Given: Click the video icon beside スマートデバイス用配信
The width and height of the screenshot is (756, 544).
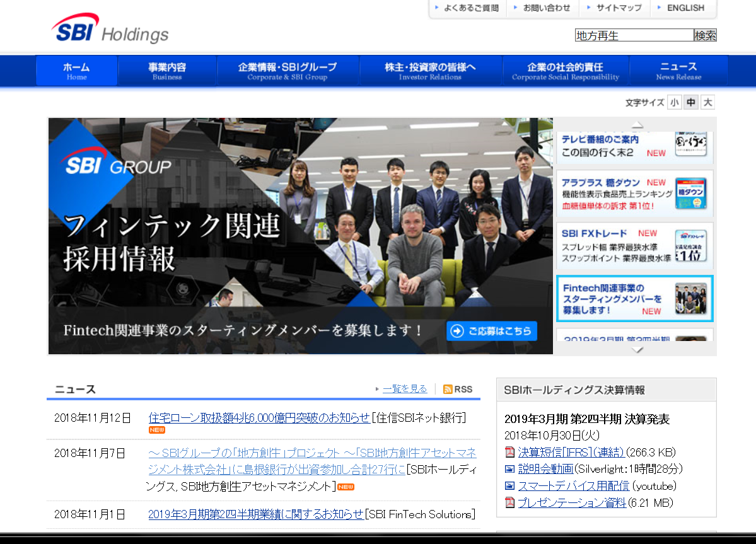Looking at the screenshot, I should coord(508,486).
